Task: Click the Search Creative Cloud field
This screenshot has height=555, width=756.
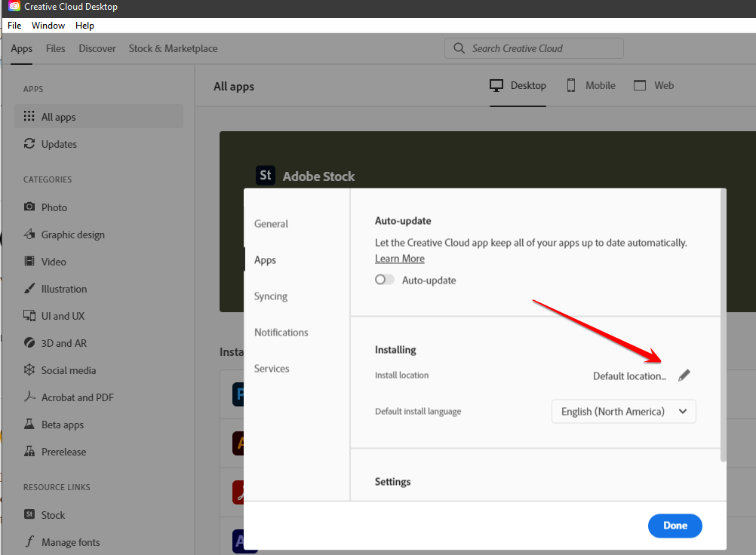Action: pos(533,48)
